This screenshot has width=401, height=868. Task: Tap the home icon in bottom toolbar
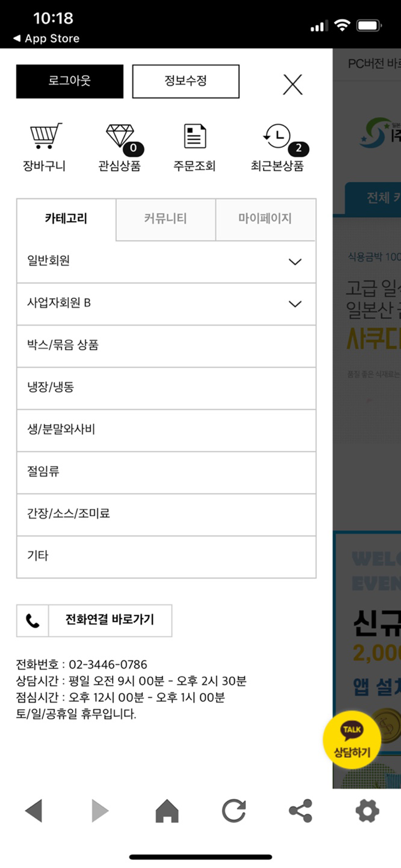167,811
